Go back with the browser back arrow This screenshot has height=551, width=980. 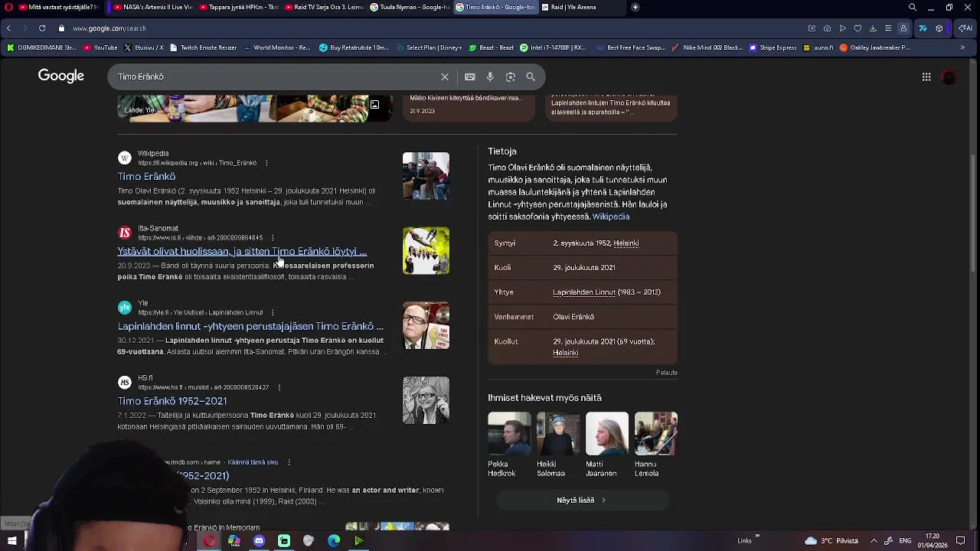click(x=8, y=28)
